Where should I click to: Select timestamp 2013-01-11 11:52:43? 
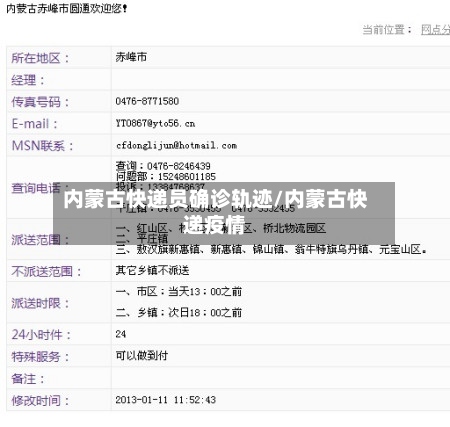point(166,399)
